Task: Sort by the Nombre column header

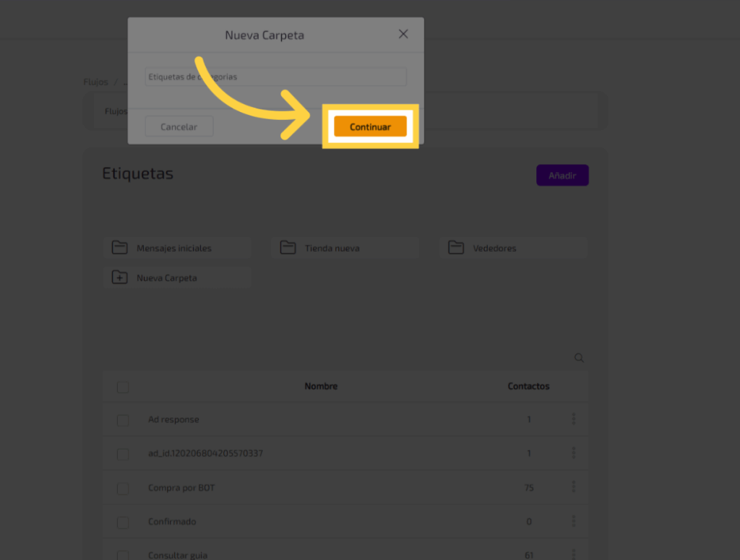Action: (x=321, y=387)
